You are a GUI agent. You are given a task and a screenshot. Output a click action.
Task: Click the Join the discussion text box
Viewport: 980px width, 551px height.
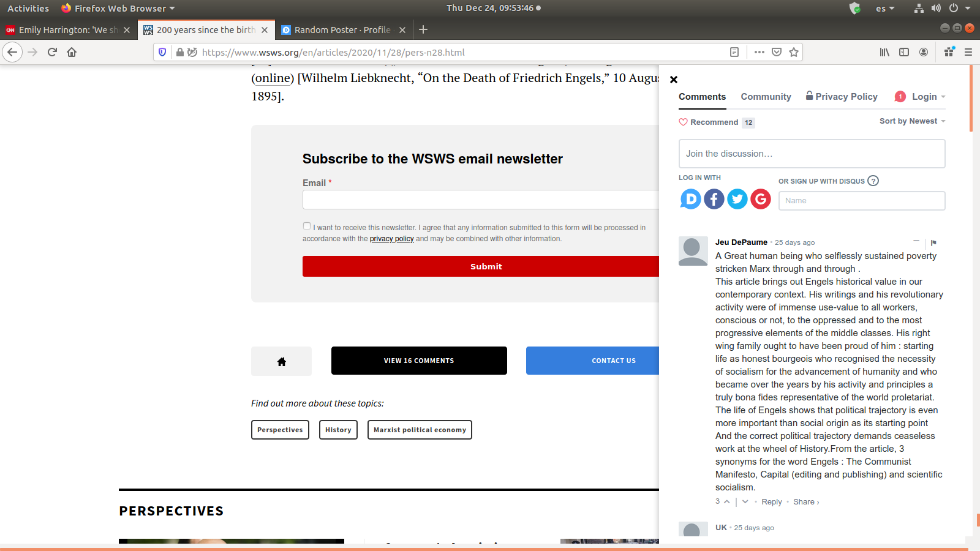click(x=812, y=154)
